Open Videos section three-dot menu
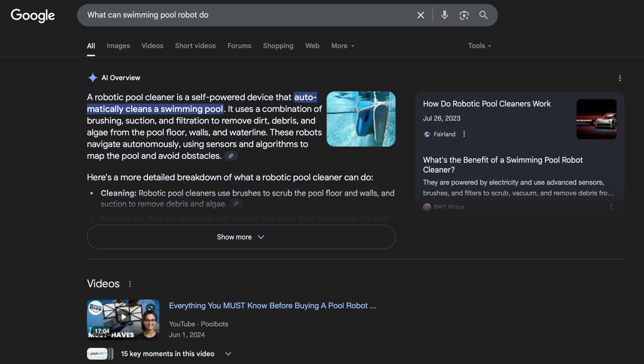This screenshot has height=364, width=644. click(x=130, y=284)
